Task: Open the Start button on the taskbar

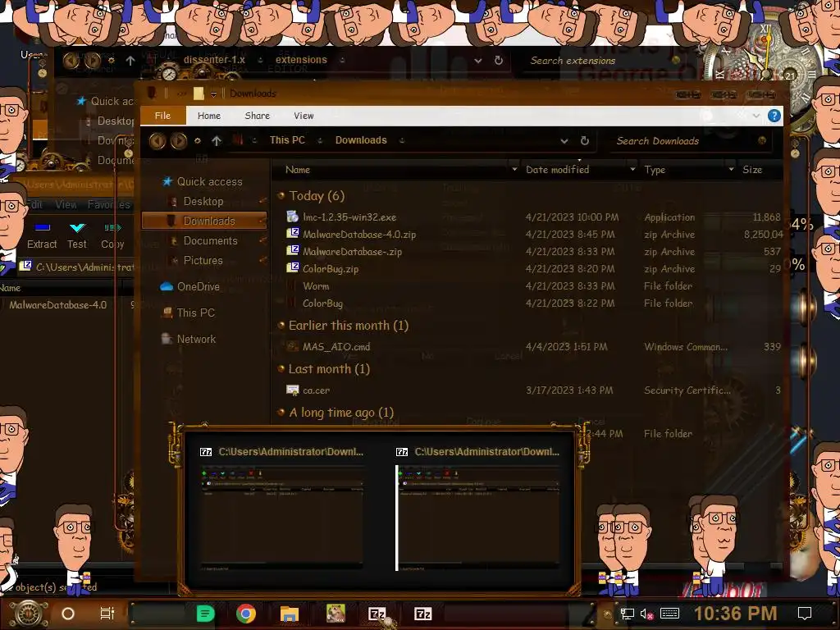Action: (29, 614)
